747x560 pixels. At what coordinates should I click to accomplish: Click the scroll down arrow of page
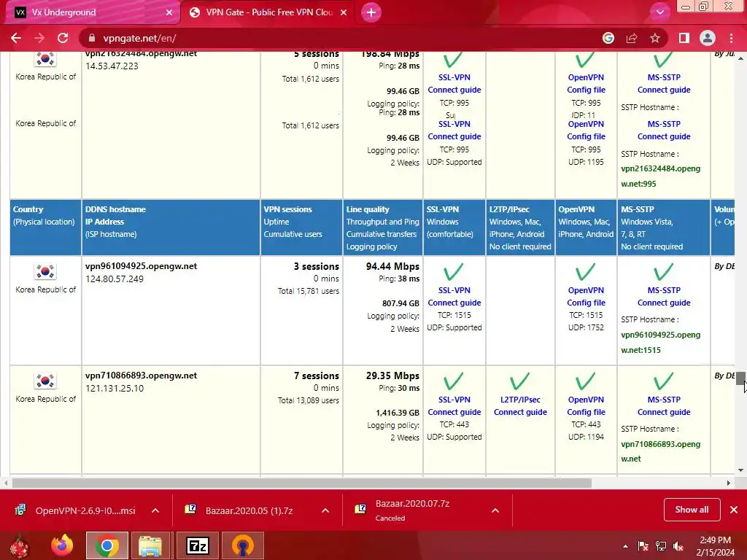click(x=740, y=470)
